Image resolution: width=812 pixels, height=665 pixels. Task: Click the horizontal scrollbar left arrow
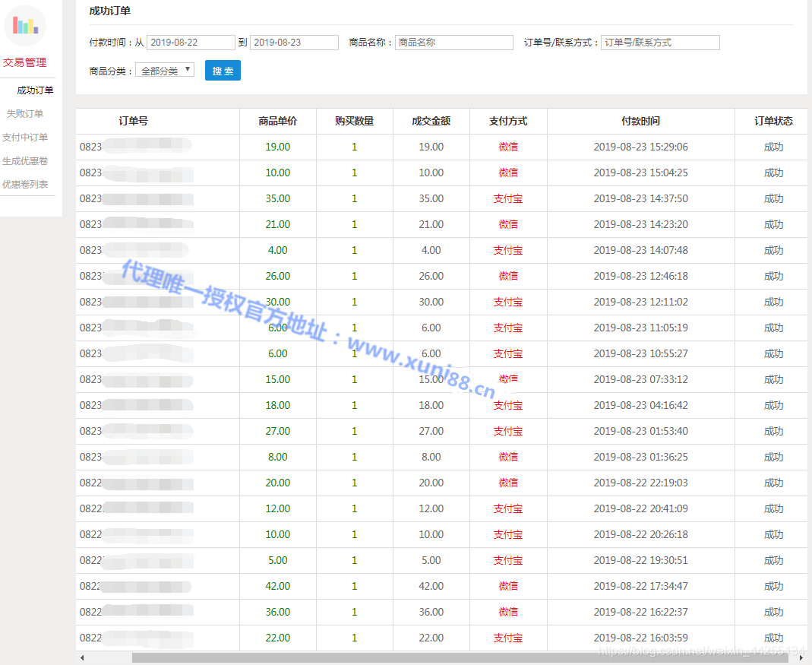pos(82,657)
